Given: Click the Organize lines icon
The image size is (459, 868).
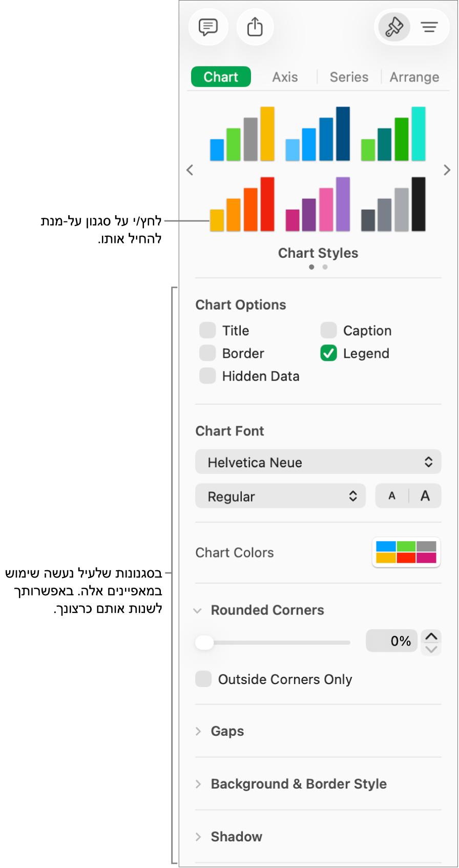Looking at the screenshot, I should pos(429,27).
